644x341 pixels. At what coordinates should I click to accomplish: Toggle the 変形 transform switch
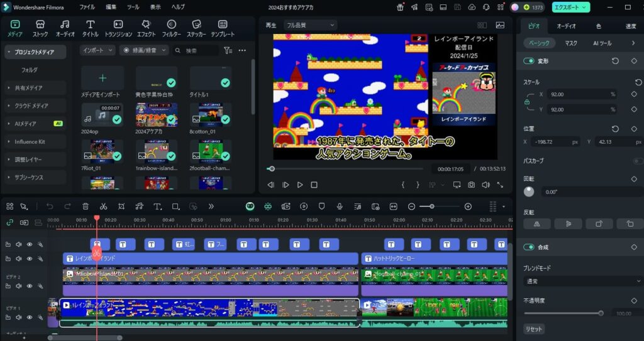click(528, 61)
